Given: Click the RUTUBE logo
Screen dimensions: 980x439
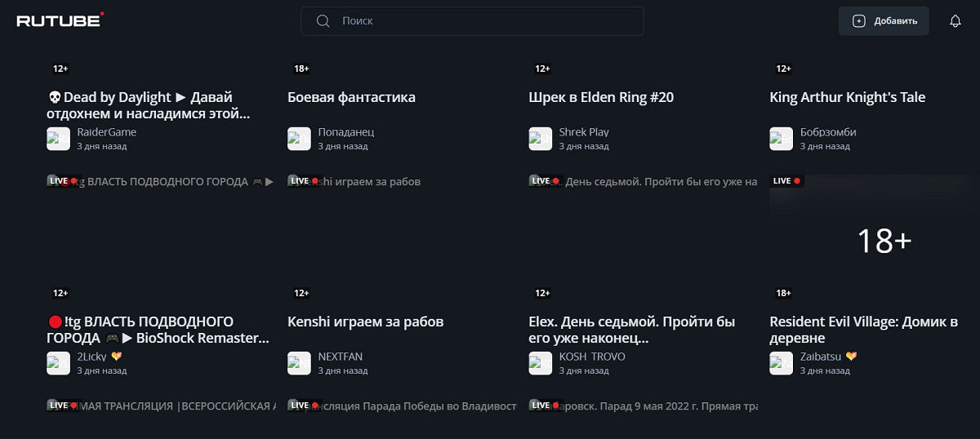Looking at the screenshot, I should (x=60, y=20).
